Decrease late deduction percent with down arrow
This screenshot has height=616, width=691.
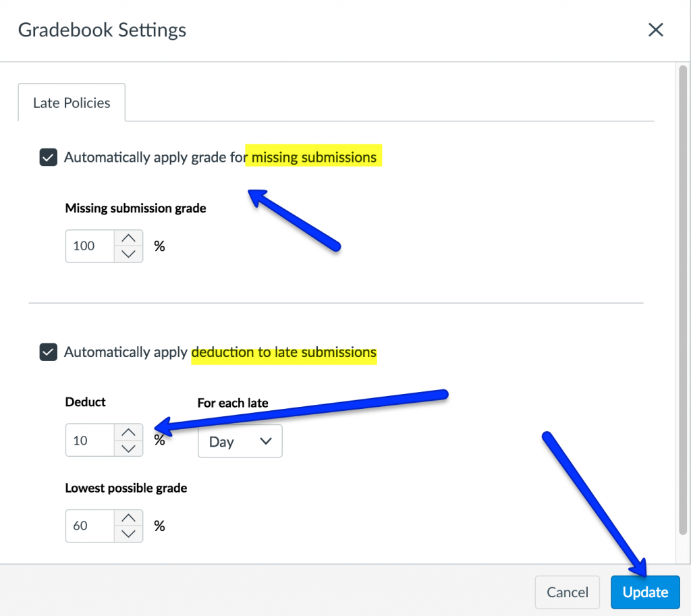[128, 449]
